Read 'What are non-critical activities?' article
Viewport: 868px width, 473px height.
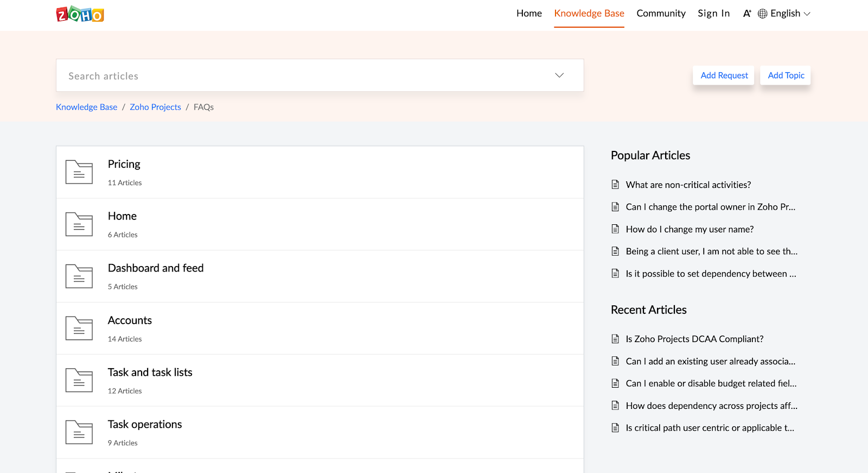click(x=688, y=185)
